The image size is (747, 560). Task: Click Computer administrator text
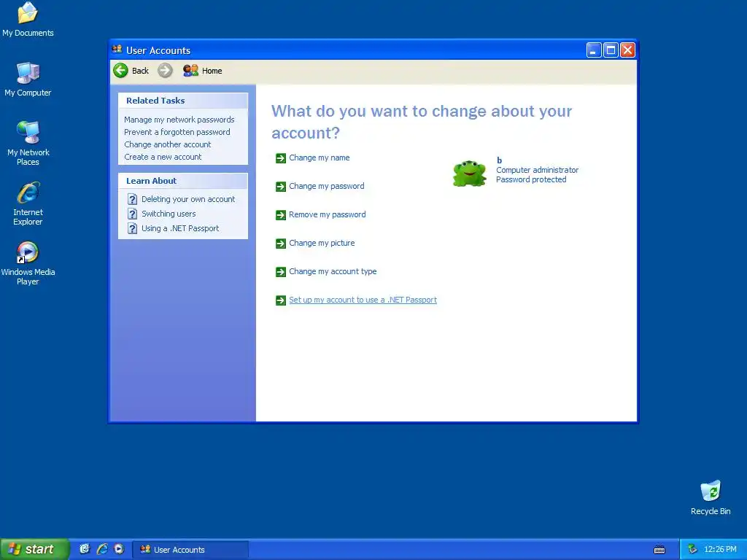(x=537, y=170)
